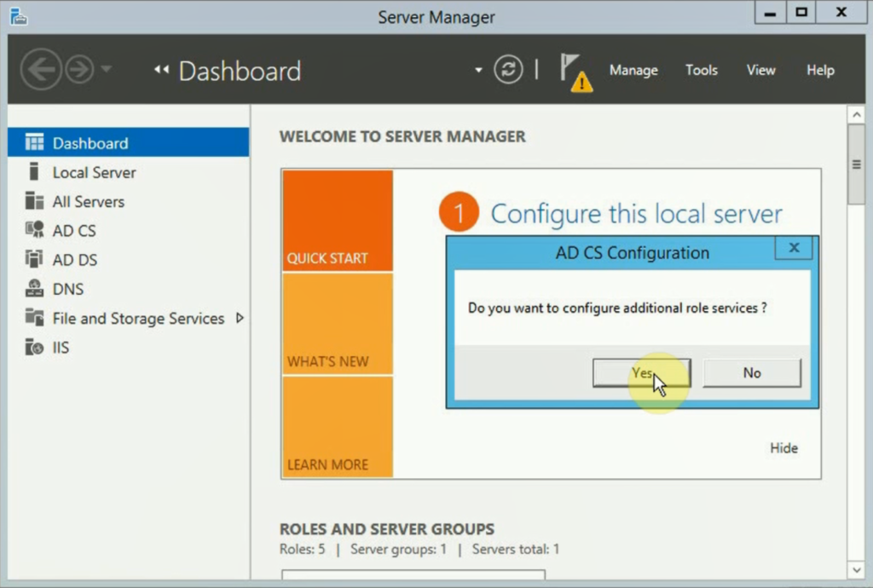Select the Dashboard label in sidebar
Image resolution: width=873 pixels, height=588 pixels.
[90, 143]
